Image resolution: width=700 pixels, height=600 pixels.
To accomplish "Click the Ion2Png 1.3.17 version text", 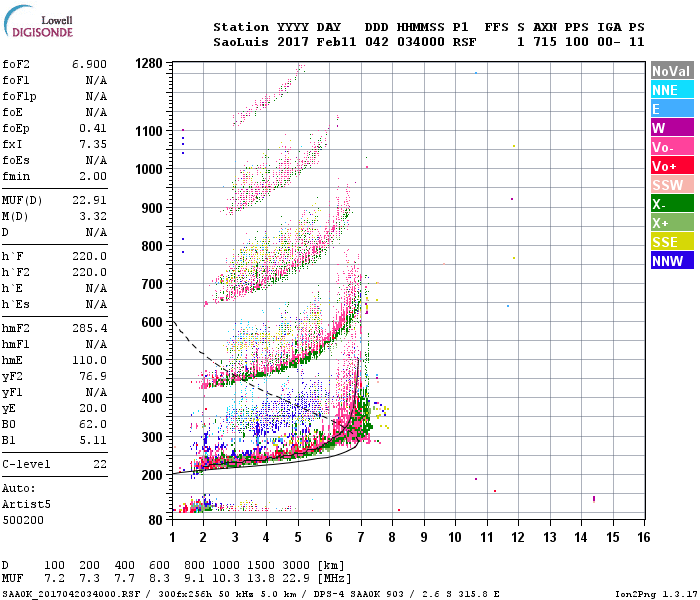I will [x=656, y=594].
